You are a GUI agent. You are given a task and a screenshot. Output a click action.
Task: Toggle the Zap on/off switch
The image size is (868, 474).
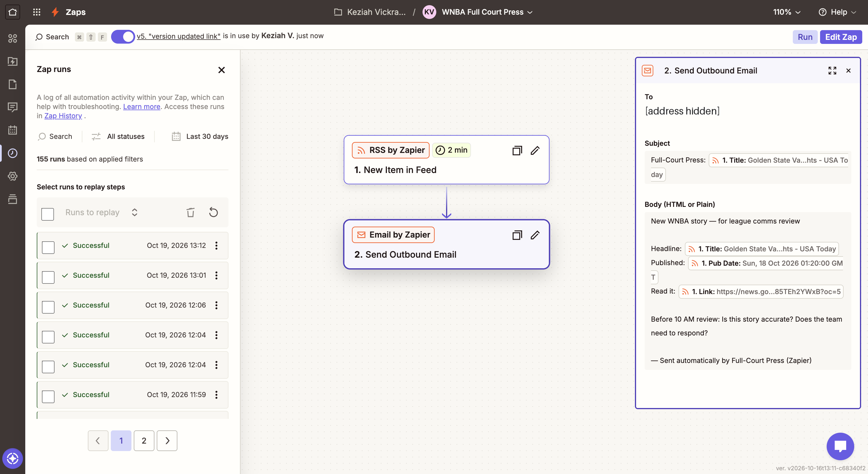[123, 37]
